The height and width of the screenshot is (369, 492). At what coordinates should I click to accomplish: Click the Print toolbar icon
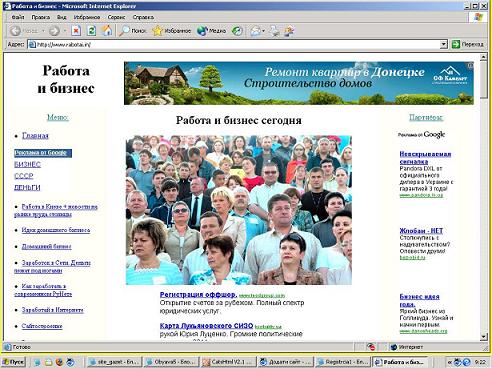275,31
